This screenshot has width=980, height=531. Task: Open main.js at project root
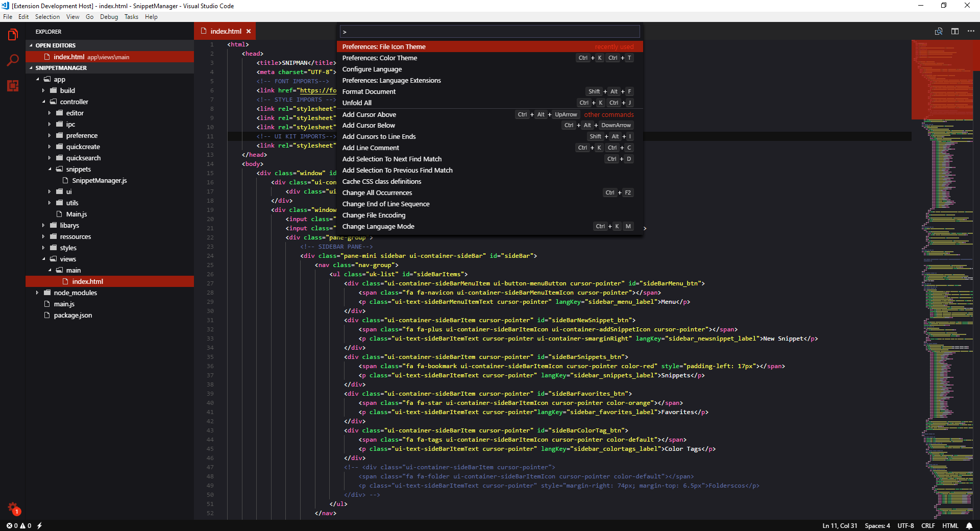pos(64,304)
